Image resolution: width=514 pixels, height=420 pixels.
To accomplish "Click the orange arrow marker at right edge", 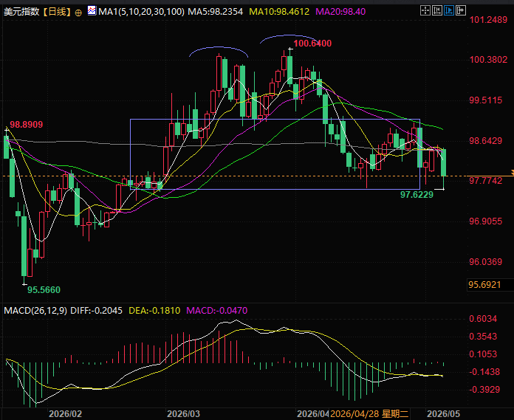I will [512, 172].
